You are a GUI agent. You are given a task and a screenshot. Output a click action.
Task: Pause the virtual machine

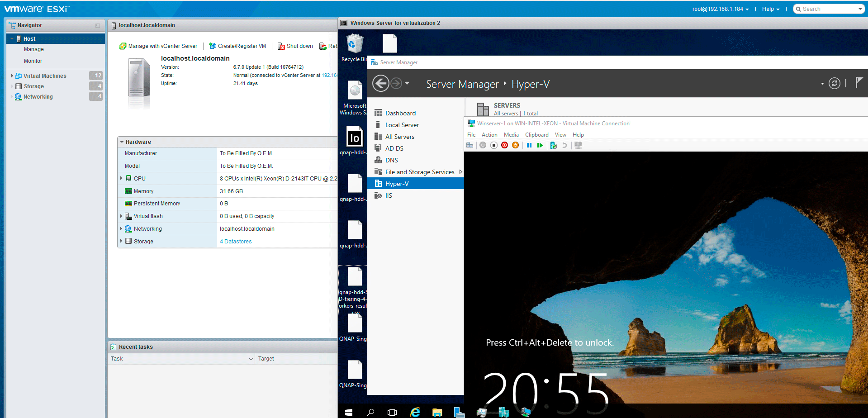click(529, 145)
